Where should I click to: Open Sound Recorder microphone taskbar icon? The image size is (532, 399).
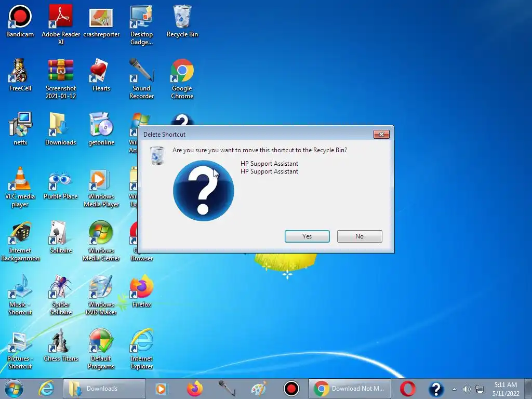[x=227, y=389]
